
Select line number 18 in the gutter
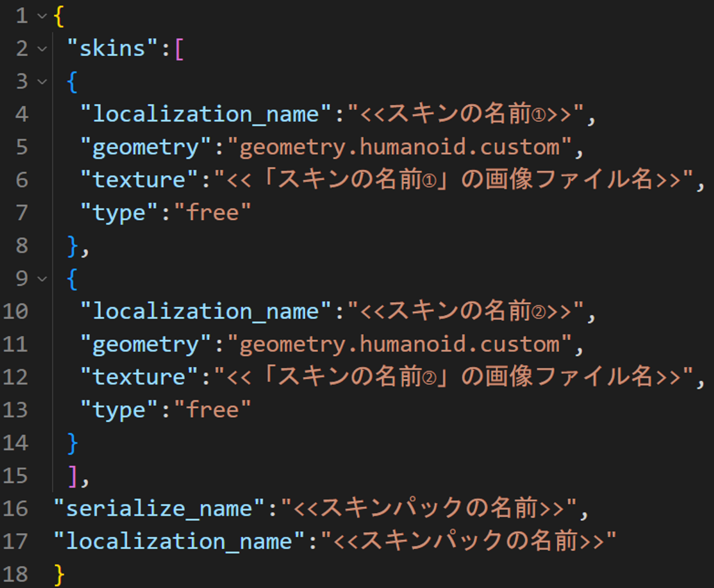tap(16, 574)
